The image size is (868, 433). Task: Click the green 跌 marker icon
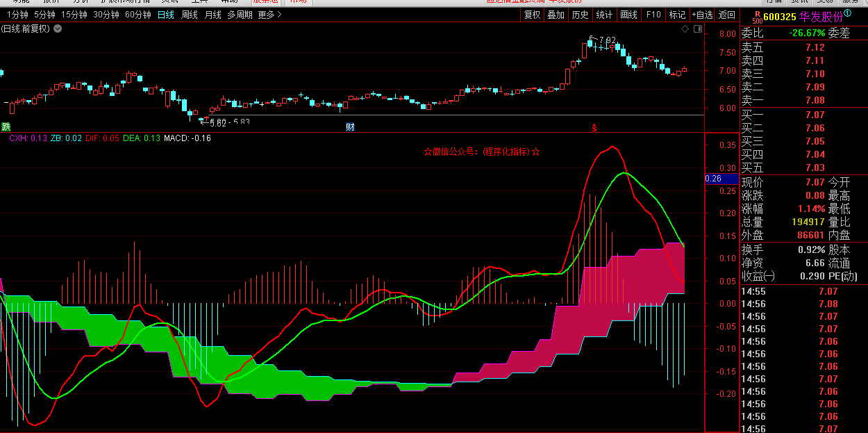point(6,126)
